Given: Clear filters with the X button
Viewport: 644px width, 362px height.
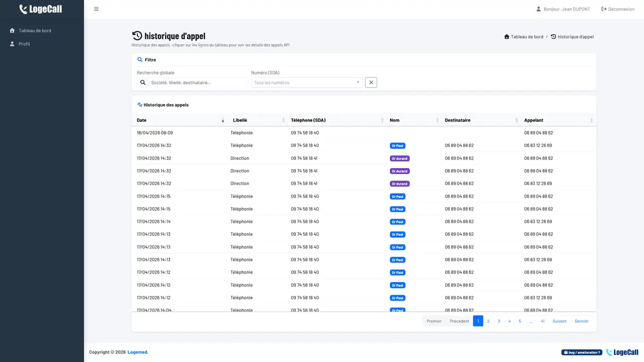Looking at the screenshot, I should point(371,82).
